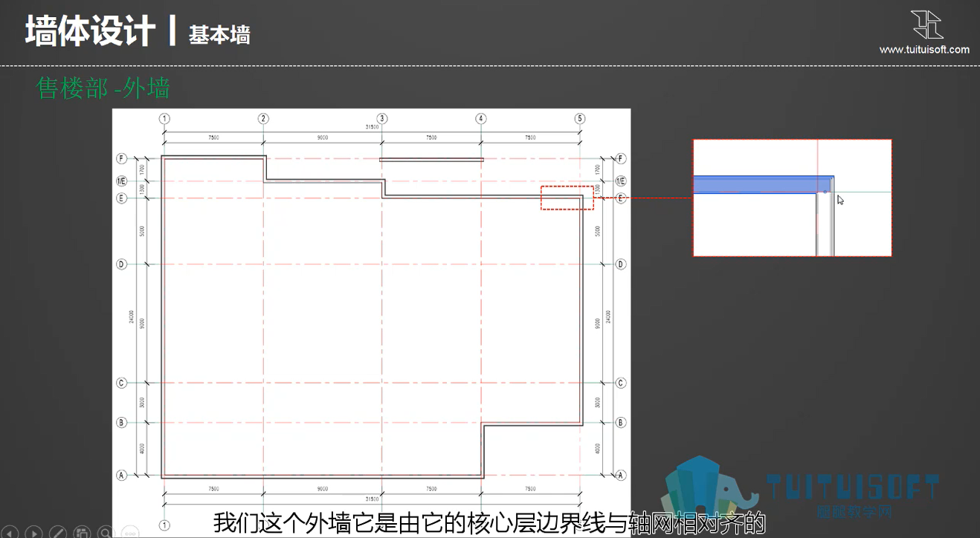Image resolution: width=980 pixels, height=538 pixels.
Task: Show all slides grid view icon
Action: [x=82, y=532]
